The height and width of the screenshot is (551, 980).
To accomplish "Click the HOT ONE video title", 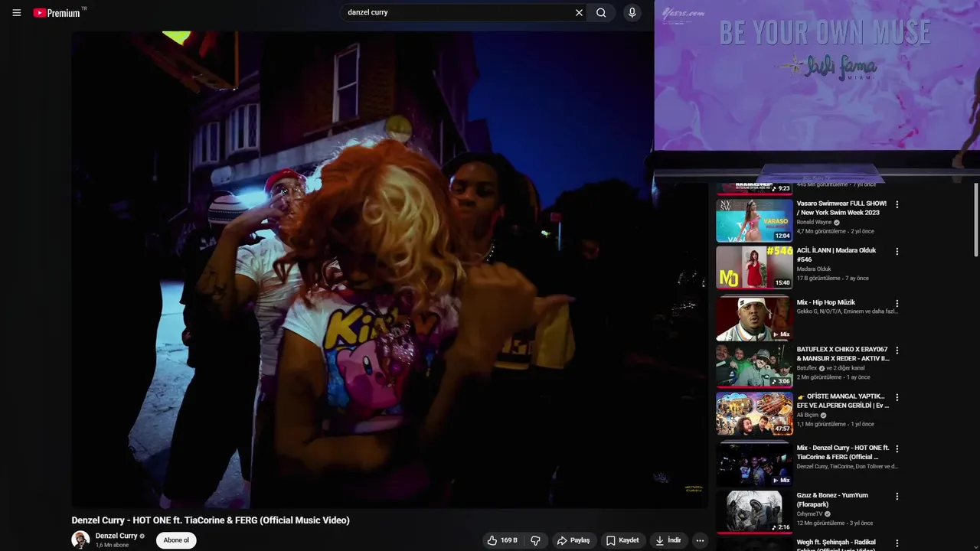I will pyautogui.click(x=211, y=520).
